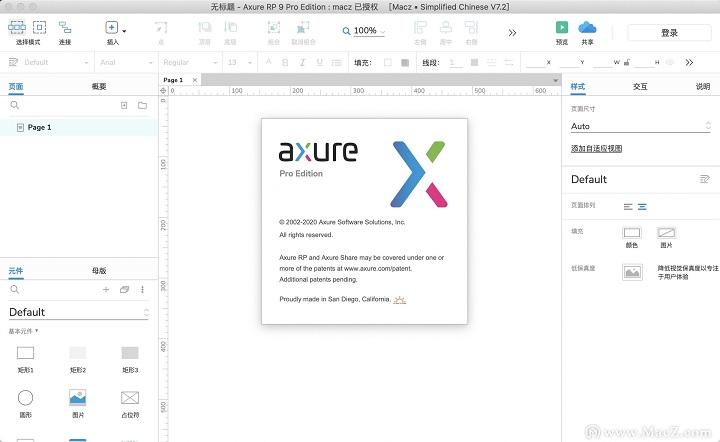Click Bring to Front (顶层) icon

[x=204, y=28]
